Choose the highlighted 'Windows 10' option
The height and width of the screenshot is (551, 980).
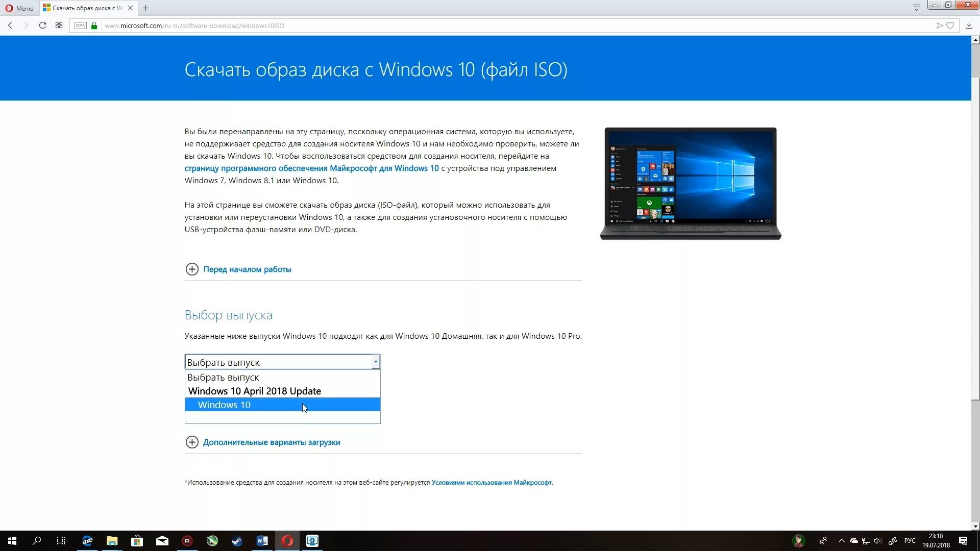click(282, 405)
